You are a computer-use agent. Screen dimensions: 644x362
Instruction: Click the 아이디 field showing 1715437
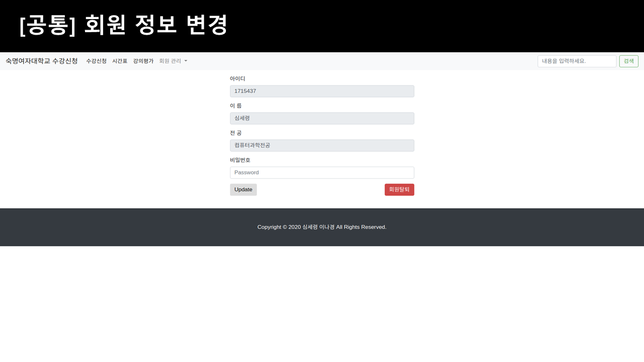pyautogui.click(x=322, y=91)
